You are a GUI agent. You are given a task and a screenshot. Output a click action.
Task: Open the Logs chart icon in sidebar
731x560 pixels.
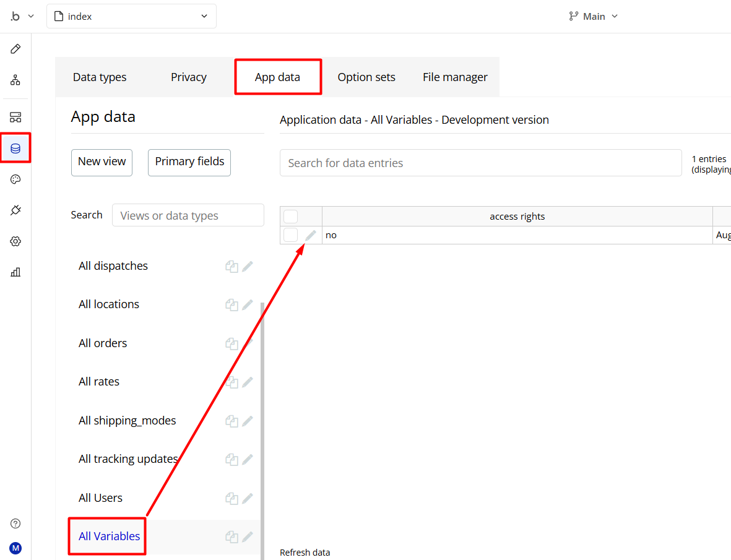(15, 272)
